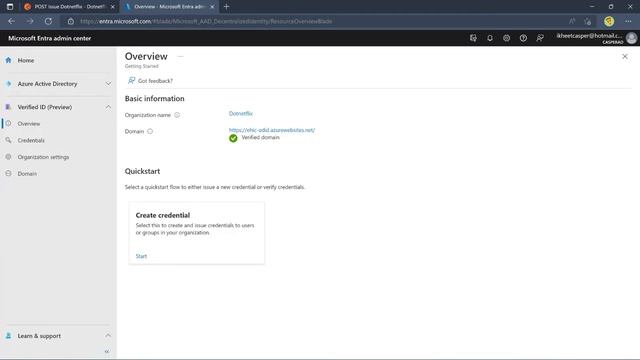Click the Microsoft Entra admin center title
640x360 pixels.
50,38
